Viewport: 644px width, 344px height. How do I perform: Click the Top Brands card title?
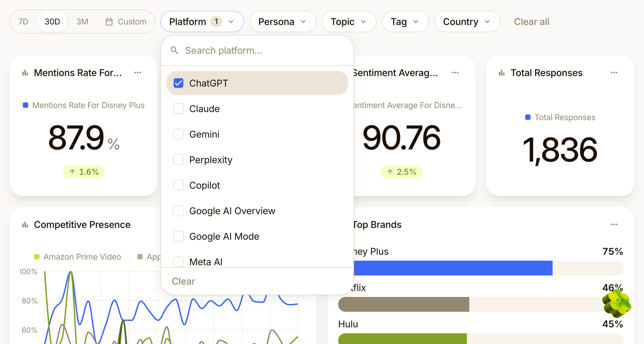pyautogui.click(x=377, y=225)
